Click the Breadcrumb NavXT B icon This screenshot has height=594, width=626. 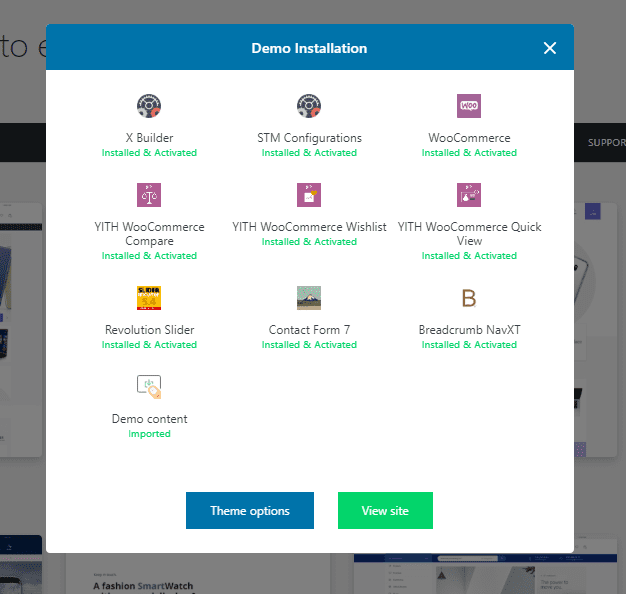tap(469, 298)
